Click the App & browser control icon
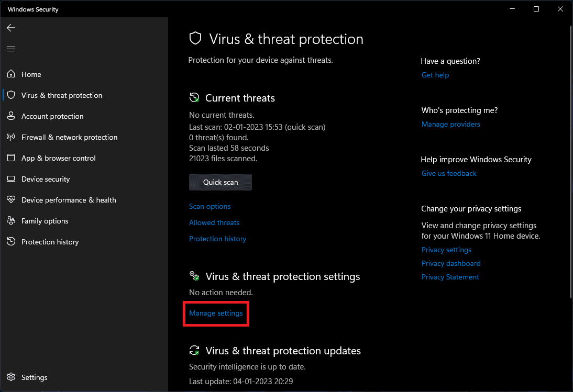This screenshot has width=573, height=392. click(11, 158)
